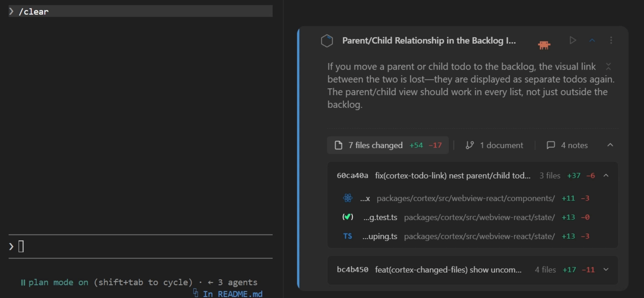Click the /clear command line

[141, 11]
